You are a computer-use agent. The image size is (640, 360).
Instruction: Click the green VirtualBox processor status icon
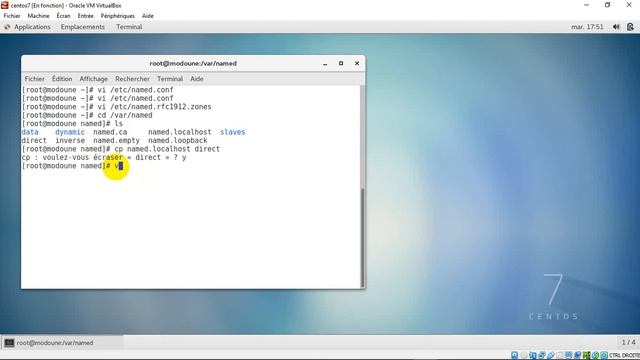point(587,356)
